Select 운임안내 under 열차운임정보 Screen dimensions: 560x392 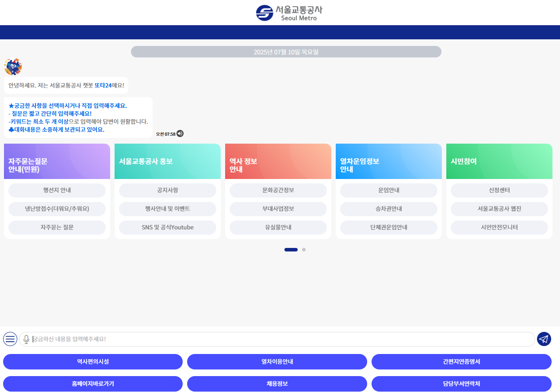pyautogui.click(x=389, y=190)
